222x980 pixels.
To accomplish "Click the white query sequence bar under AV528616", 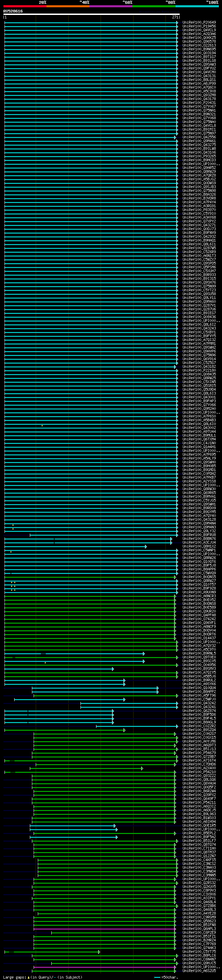I will tap(92, 15).
